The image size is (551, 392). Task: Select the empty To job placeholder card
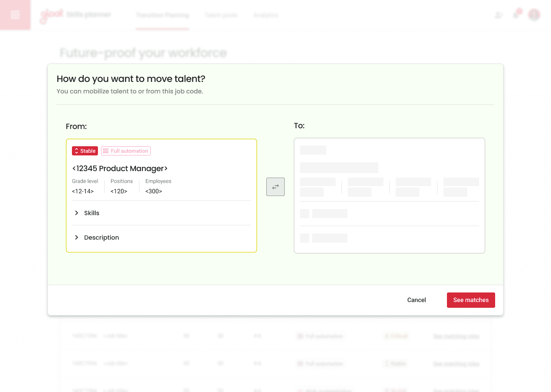pyautogui.click(x=390, y=196)
